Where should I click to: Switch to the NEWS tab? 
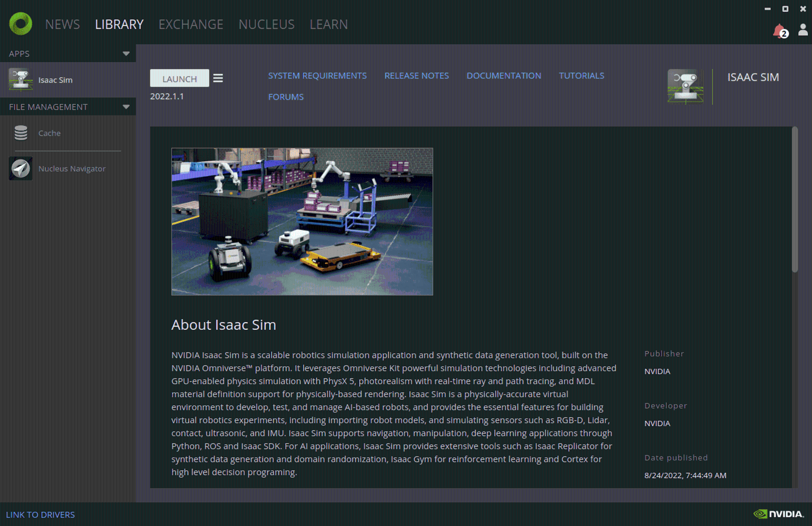tap(63, 24)
